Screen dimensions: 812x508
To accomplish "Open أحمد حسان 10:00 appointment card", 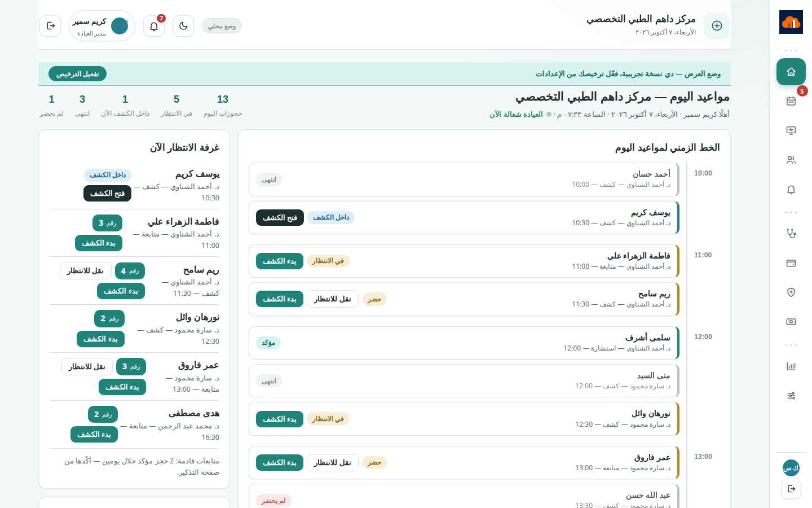I will (464, 179).
